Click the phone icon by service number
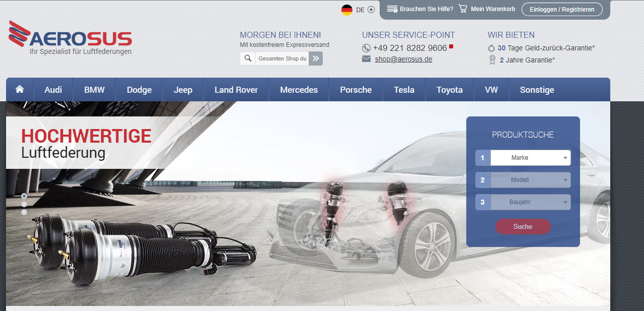 [366, 48]
